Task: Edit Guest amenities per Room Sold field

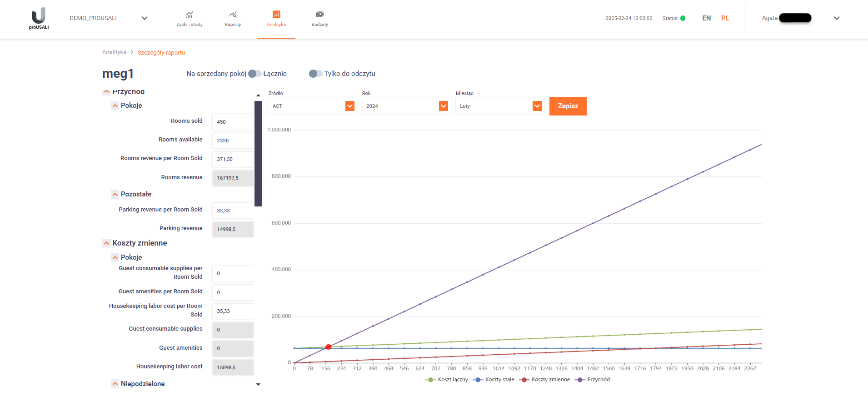Action: click(x=233, y=292)
